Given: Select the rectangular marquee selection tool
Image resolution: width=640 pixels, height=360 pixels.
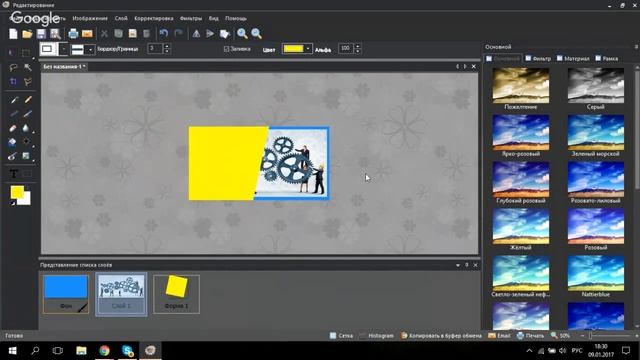Looking at the screenshot, I should coord(26,53).
